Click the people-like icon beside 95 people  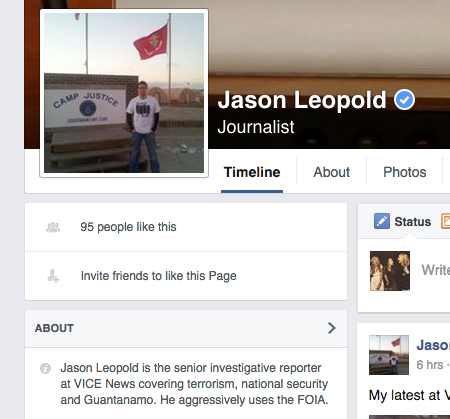tap(53, 227)
